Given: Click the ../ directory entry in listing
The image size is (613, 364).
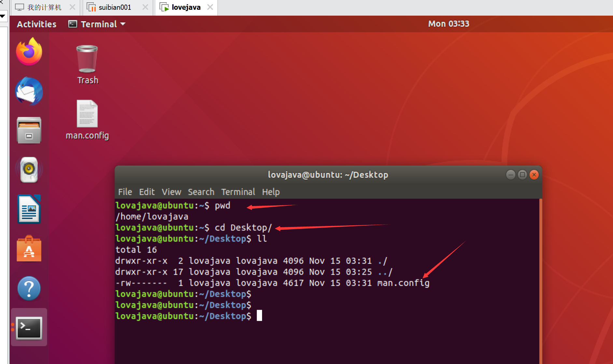Looking at the screenshot, I should (x=385, y=272).
